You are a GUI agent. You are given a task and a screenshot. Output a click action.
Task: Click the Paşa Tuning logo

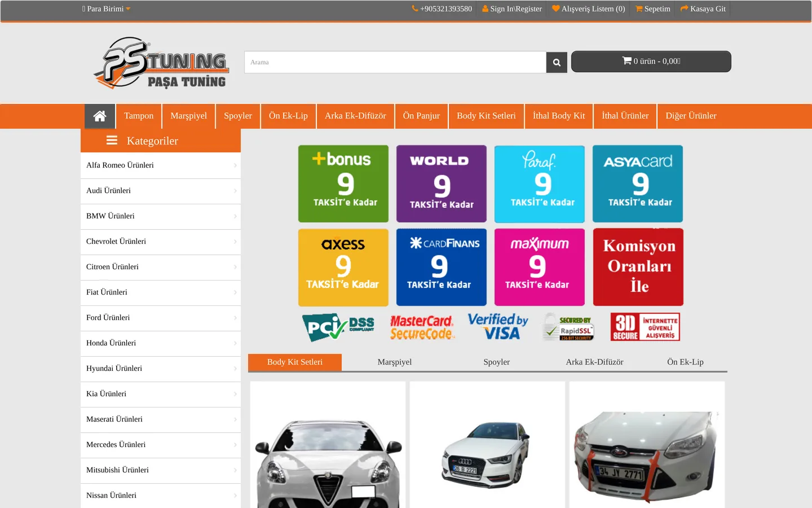coord(161,63)
